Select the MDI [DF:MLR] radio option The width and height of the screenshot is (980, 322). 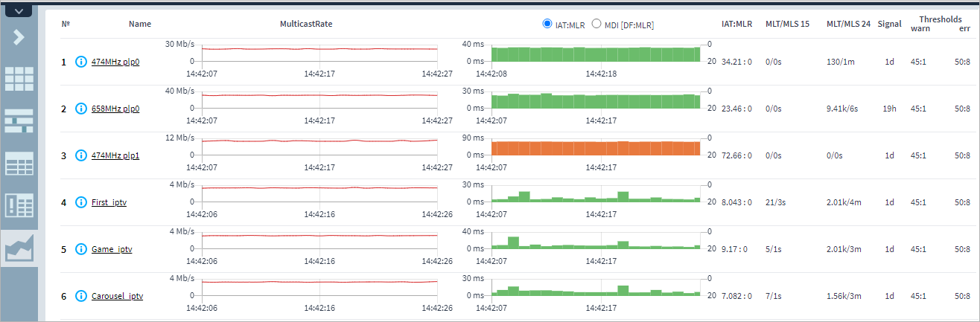point(596,24)
